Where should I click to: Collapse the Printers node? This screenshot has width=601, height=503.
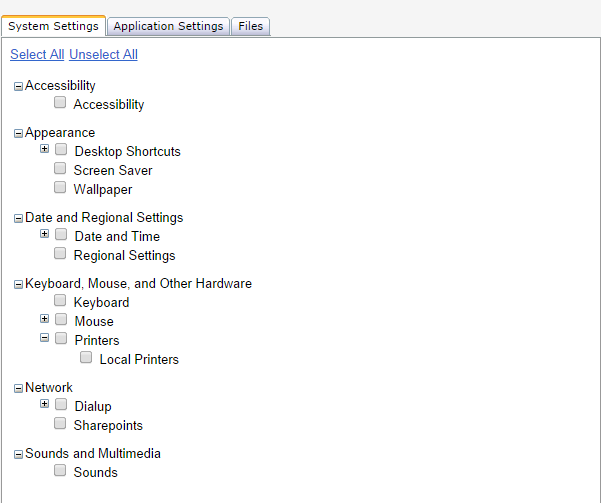(44, 338)
